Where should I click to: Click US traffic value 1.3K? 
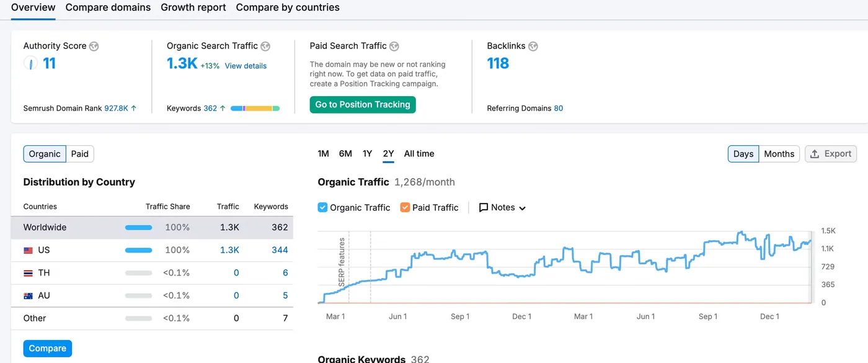click(229, 250)
